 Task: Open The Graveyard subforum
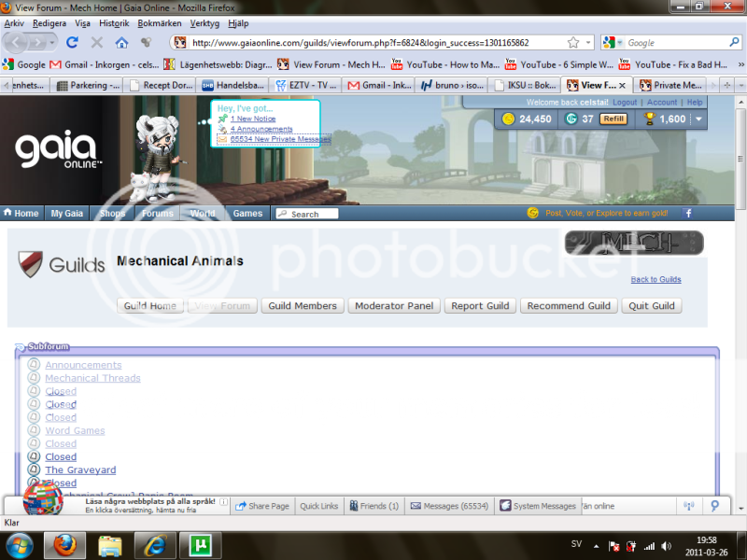coord(80,469)
